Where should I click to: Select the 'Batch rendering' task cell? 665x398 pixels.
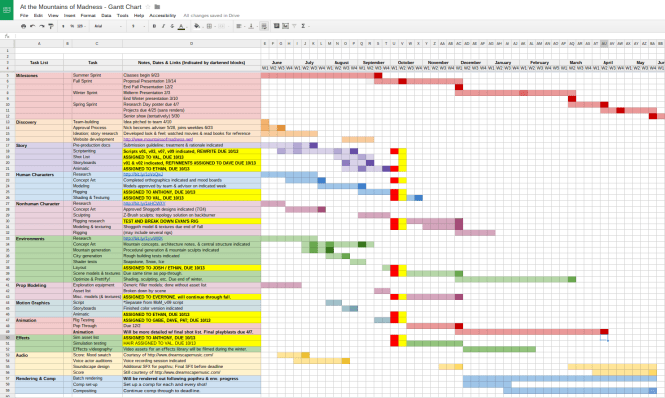(97, 378)
